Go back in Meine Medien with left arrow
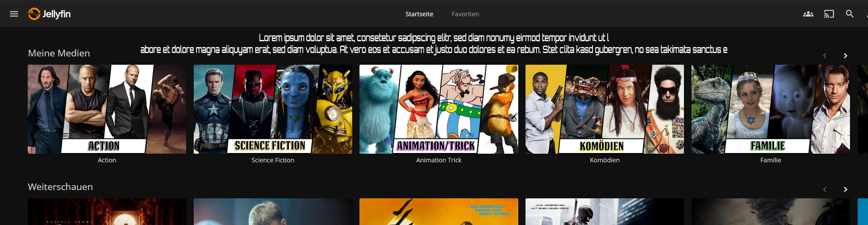The height and width of the screenshot is (225, 868). click(x=825, y=56)
